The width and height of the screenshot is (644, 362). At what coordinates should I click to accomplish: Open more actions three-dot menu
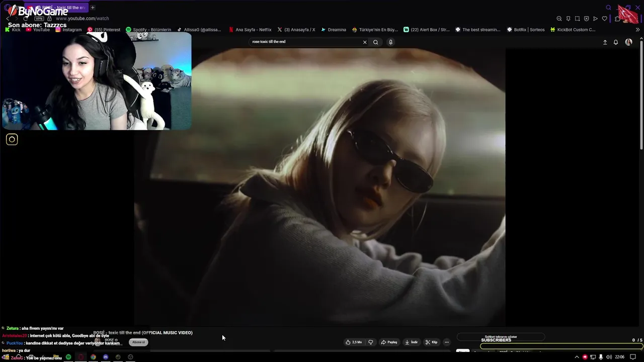pos(446,342)
